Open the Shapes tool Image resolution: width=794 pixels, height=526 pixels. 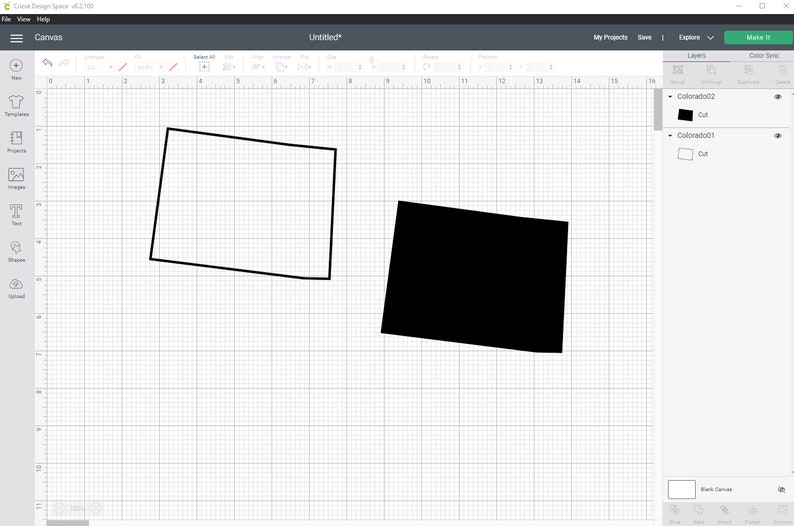(16, 251)
